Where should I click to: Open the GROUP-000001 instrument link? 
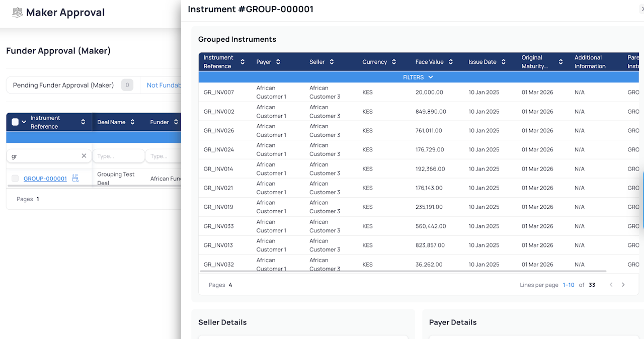click(45, 179)
